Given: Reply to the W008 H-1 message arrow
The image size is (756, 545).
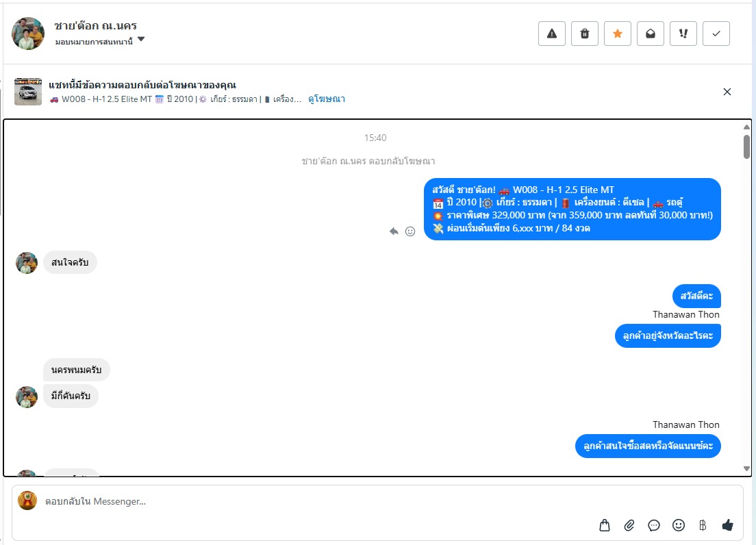Looking at the screenshot, I should point(394,231).
